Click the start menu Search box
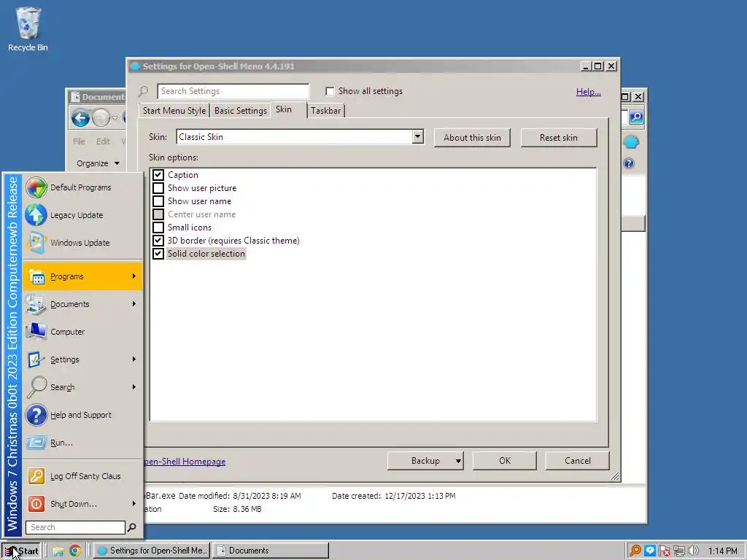The image size is (747, 560). click(x=75, y=527)
